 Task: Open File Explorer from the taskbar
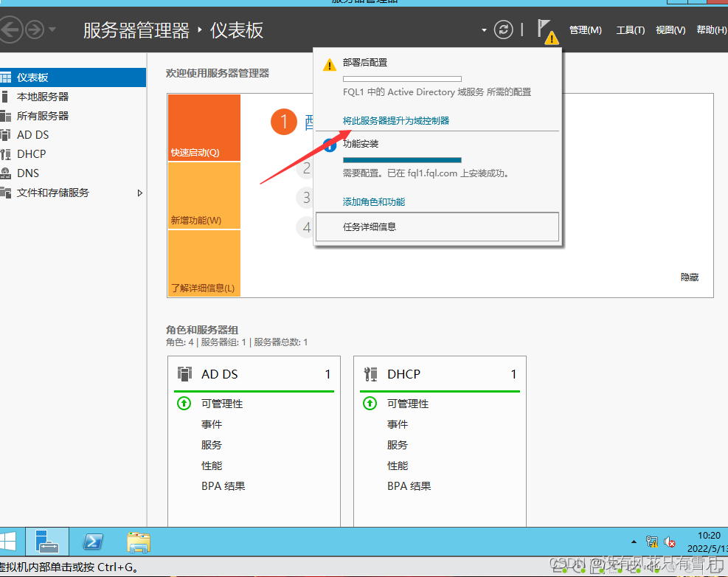tap(139, 542)
